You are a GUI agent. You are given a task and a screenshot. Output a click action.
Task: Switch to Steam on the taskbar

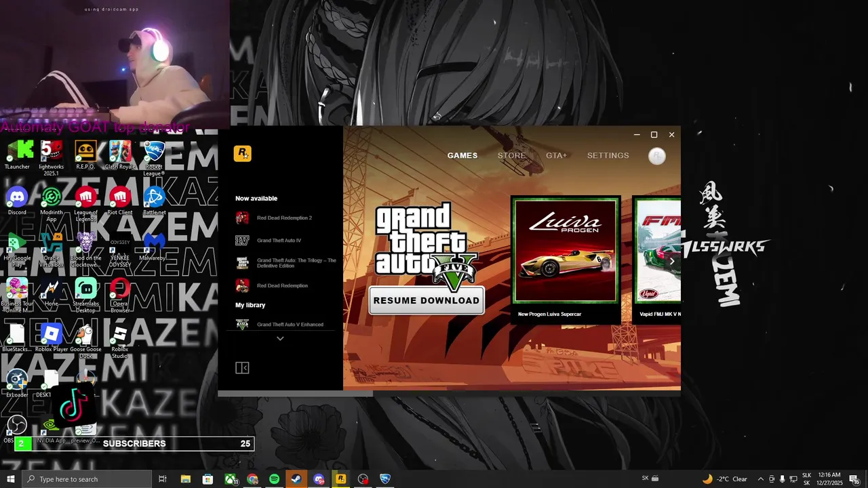tap(296, 479)
